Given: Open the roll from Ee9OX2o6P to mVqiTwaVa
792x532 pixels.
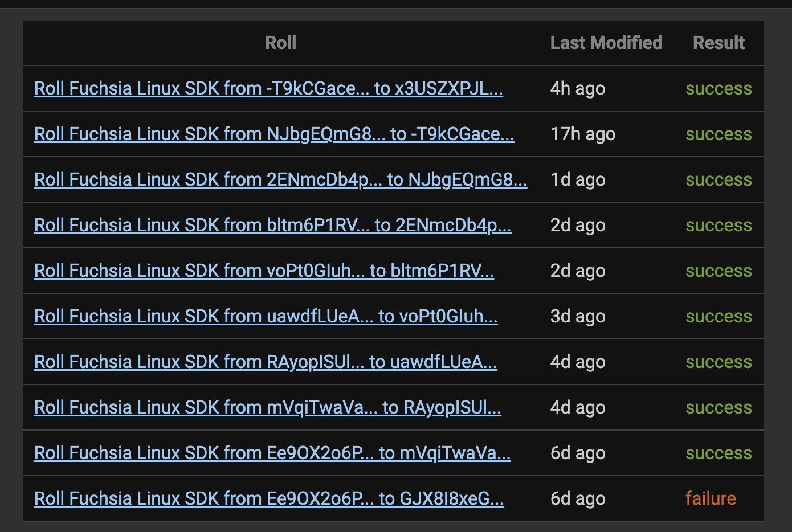Looking at the screenshot, I should [272, 453].
